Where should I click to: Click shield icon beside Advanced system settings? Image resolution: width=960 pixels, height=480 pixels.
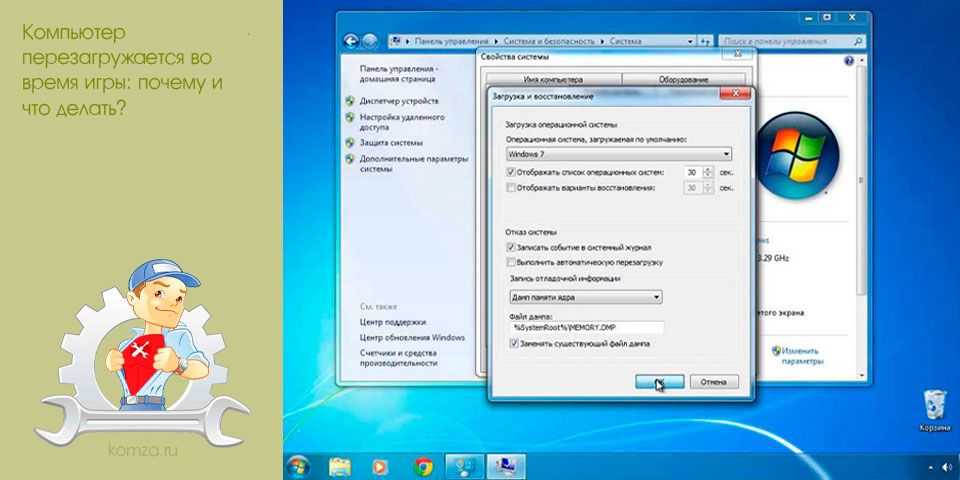[x=350, y=159]
